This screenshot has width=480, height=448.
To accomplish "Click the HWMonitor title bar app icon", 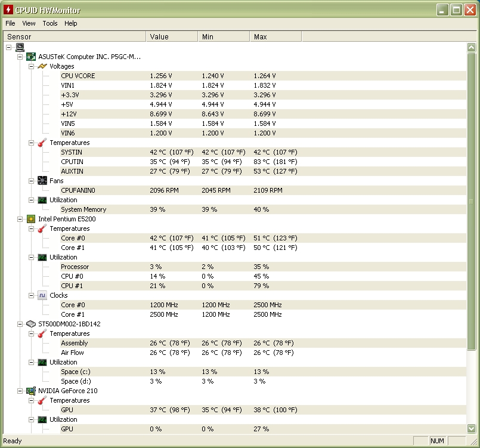I will point(8,10).
